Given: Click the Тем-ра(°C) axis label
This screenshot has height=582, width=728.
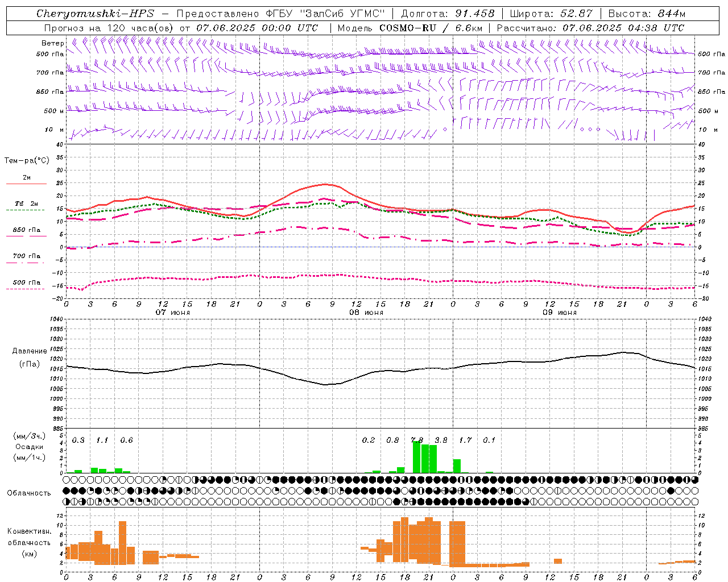Looking at the screenshot, I should point(27,161).
